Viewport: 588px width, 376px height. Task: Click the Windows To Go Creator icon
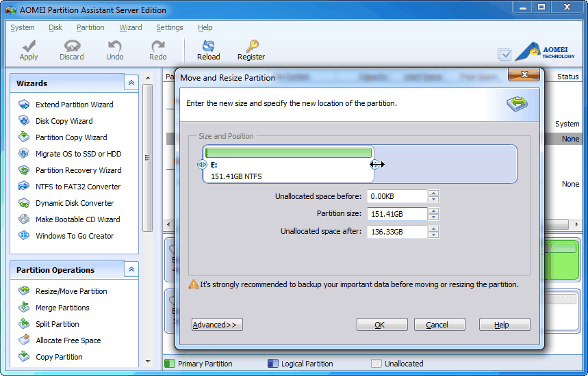coord(24,236)
